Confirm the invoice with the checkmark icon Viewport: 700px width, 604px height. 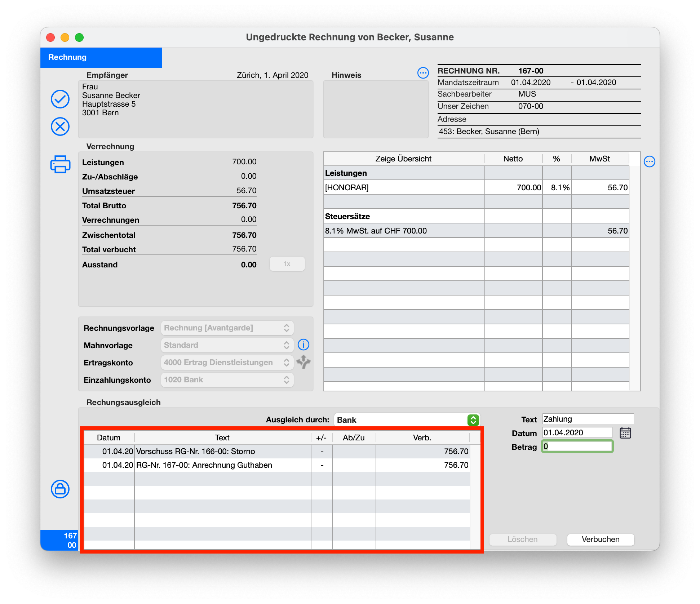pyautogui.click(x=60, y=99)
